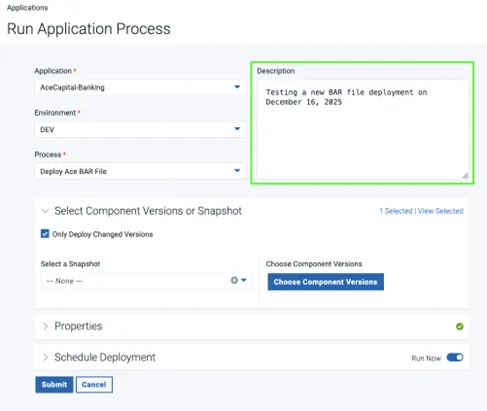Collapse the Select Component Versions or Snapshot section

point(45,211)
